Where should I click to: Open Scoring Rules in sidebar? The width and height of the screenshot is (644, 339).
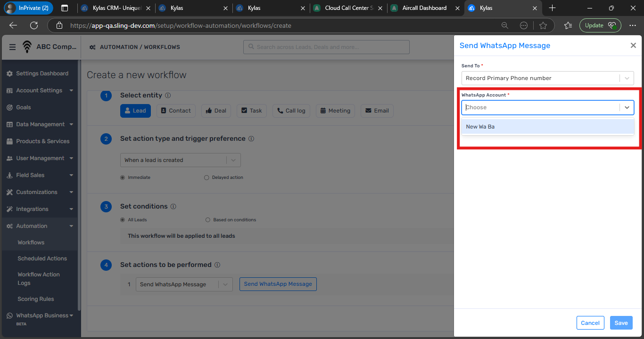36,299
